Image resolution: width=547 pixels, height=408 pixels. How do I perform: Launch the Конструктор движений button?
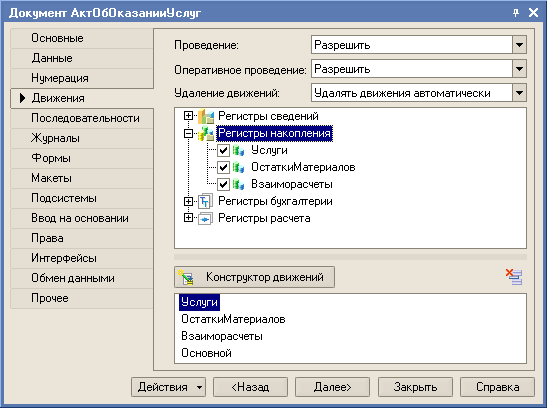255,277
